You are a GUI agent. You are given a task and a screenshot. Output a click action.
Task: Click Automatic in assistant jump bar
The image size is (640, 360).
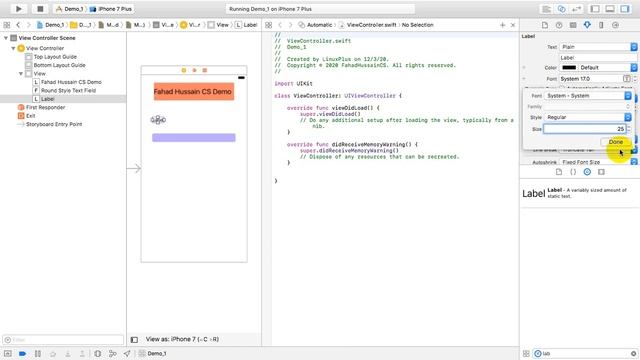tap(315, 25)
